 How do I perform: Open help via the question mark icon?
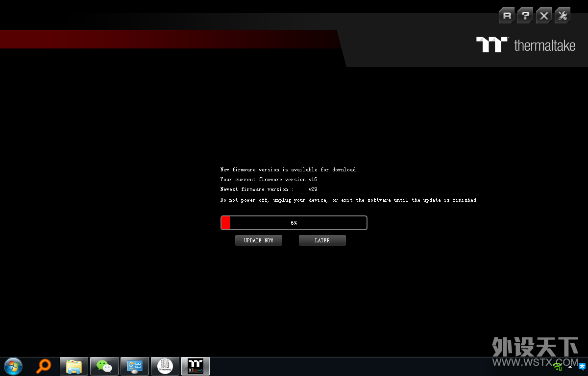coord(525,16)
